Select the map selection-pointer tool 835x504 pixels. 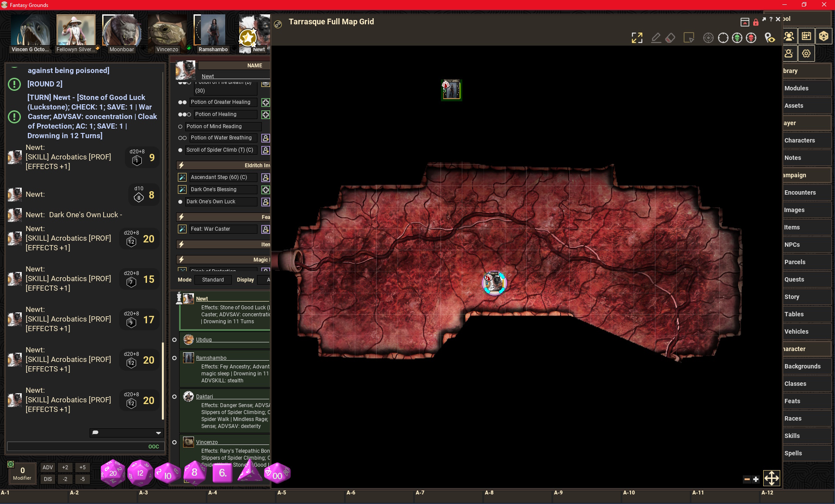pos(689,38)
